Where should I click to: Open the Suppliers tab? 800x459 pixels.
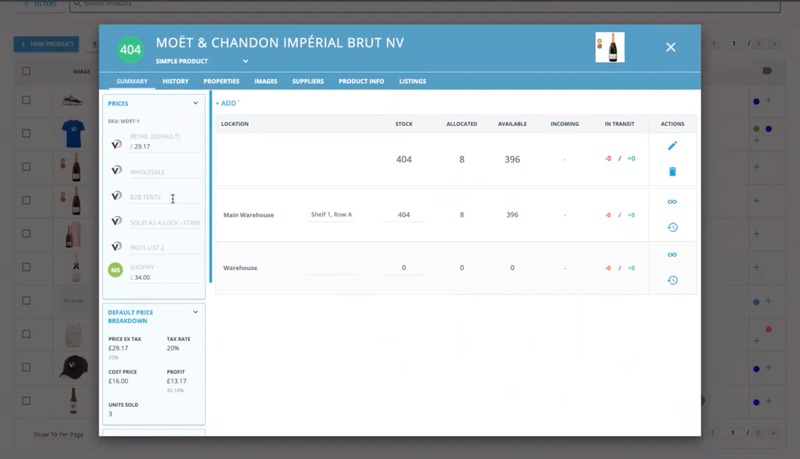coord(307,81)
